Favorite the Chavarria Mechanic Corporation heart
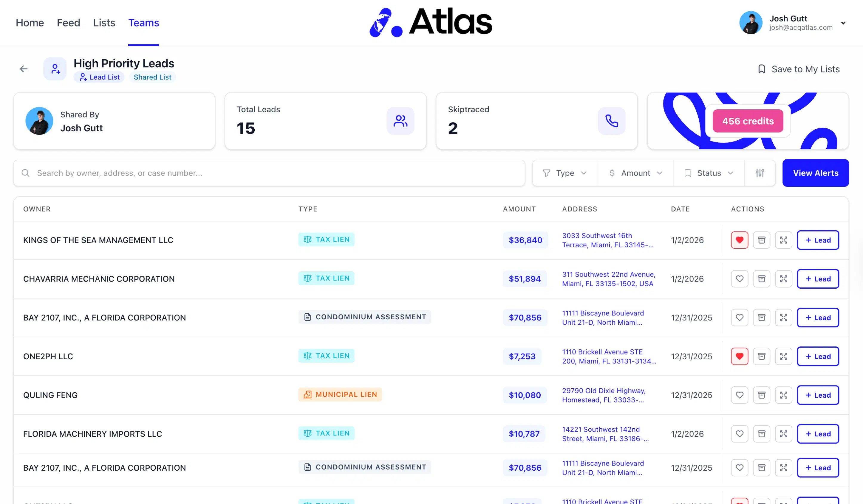This screenshot has height=504, width=863. tap(739, 279)
